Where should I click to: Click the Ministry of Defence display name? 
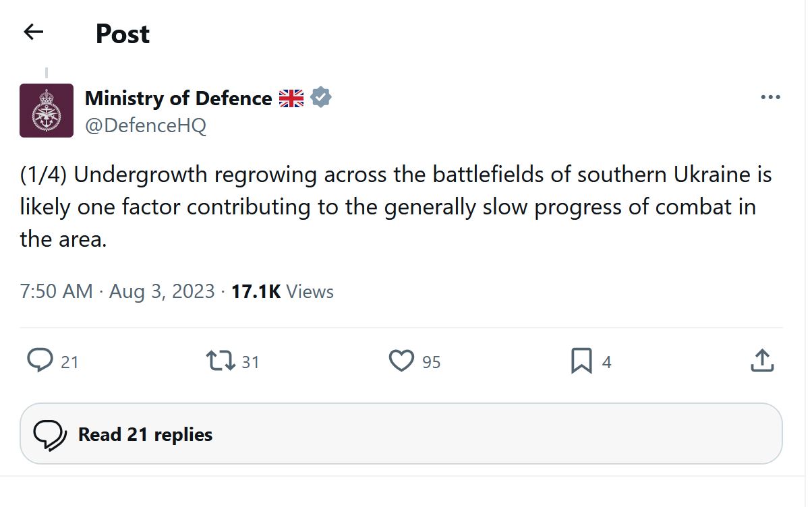point(178,98)
